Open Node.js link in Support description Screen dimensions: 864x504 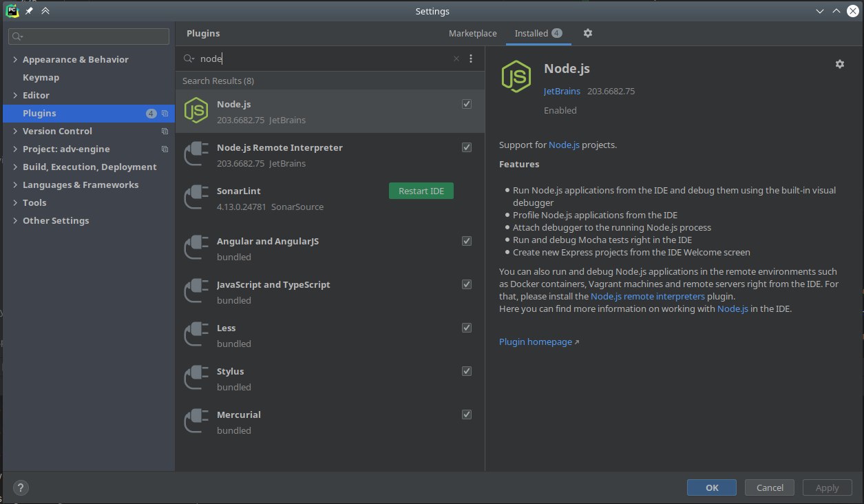[x=564, y=145]
